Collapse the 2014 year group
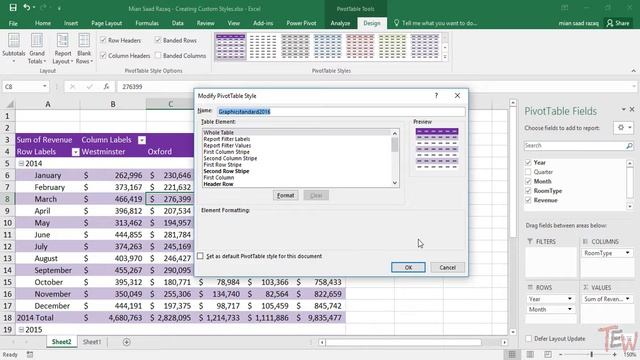Viewport: 640px width, 360px height. click(x=21, y=163)
